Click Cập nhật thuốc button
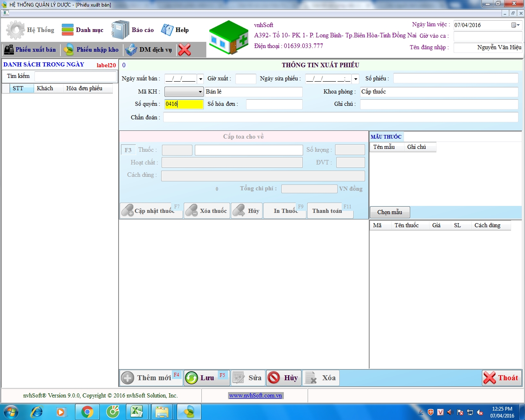 (151, 211)
